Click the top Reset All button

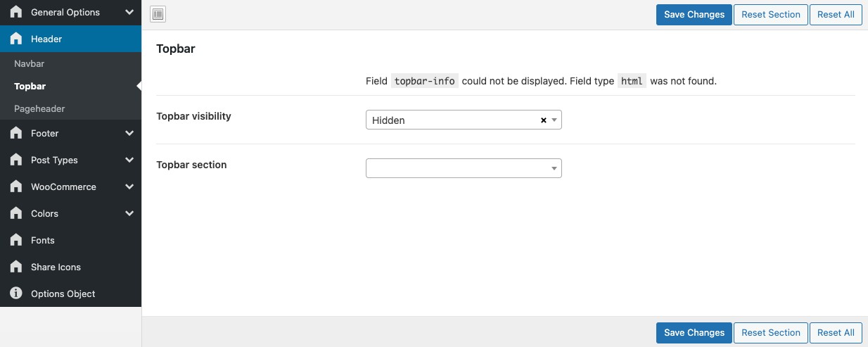click(836, 15)
